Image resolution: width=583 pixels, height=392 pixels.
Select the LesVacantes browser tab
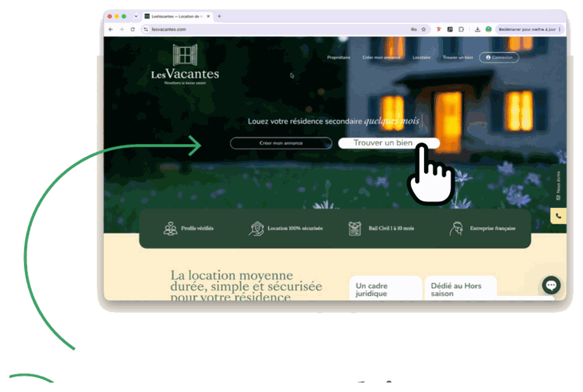pos(177,16)
